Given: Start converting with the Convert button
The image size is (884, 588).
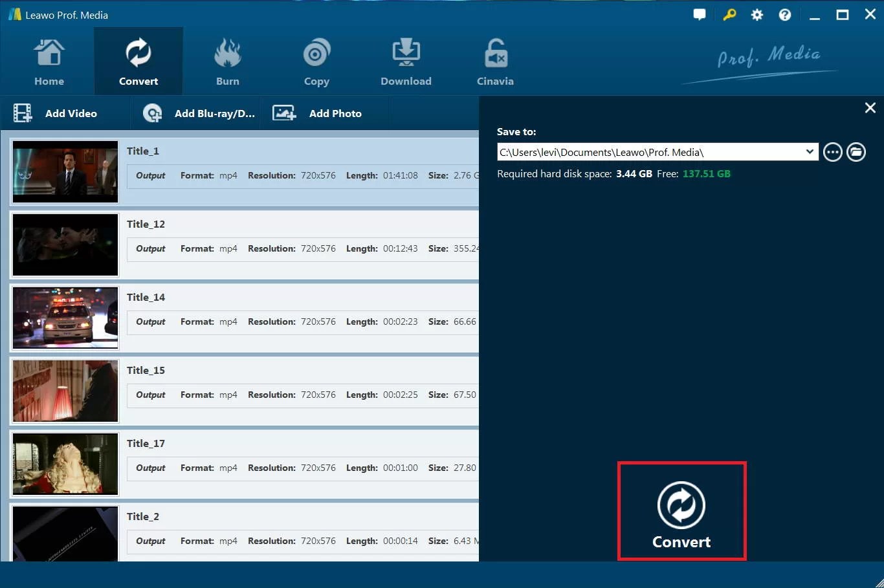Looking at the screenshot, I should [x=681, y=511].
